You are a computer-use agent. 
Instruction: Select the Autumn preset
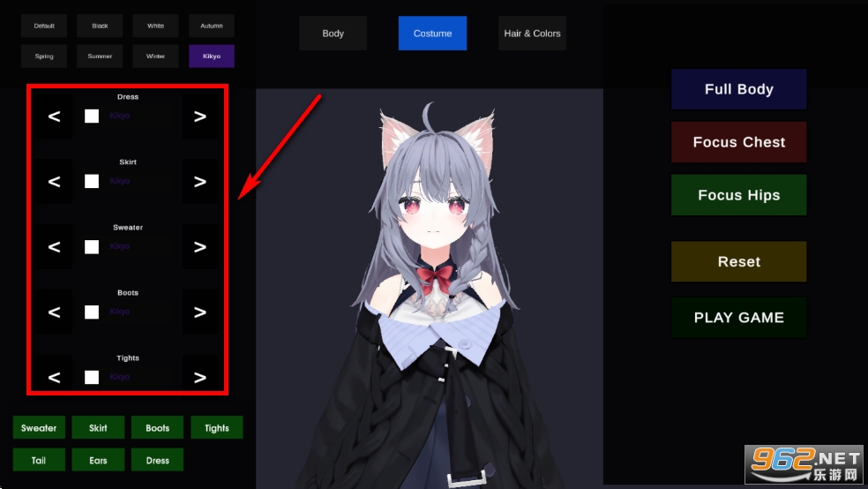click(212, 26)
